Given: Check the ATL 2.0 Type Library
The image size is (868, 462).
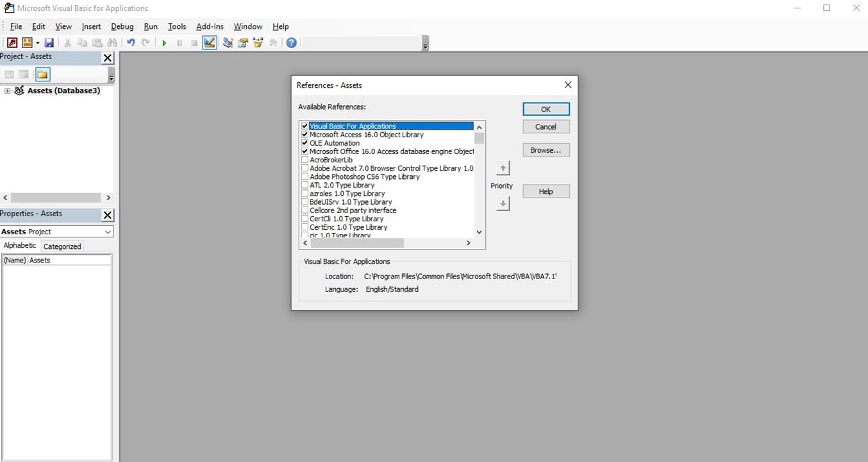Looking at the screenshot, I should click(x=305, y=185).
